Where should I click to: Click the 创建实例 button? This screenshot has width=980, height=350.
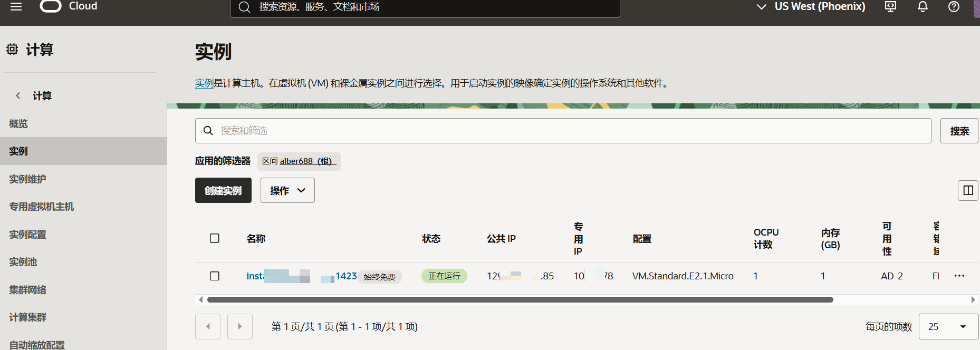223,190
